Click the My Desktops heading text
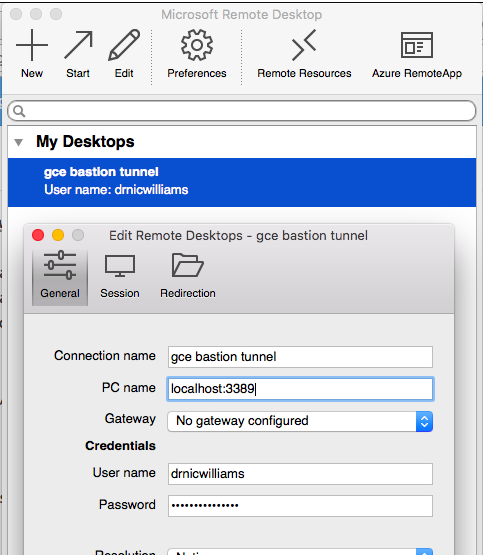The width and height of the screenshot is (483, 555). click(85, 142)
